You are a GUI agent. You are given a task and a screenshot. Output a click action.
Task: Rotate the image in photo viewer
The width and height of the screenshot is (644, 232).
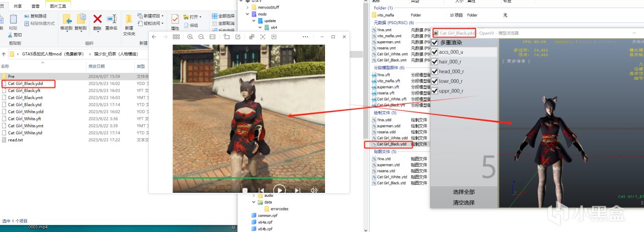[x=227, y=37]
